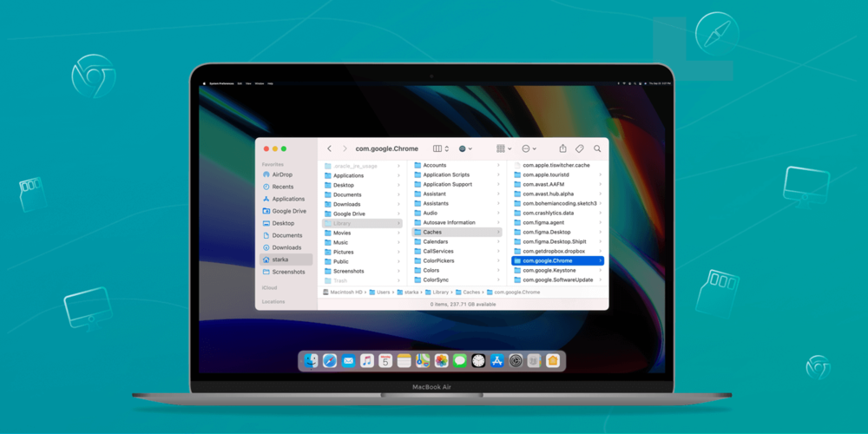Click the Search magnifier in Finder toolbar
This screenshot has width=868, height=434.
[x=597, y=148]
